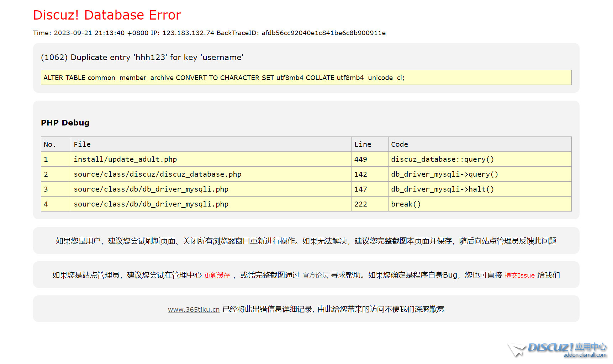This screenshot has height=364, width=613.
Task: Select db_driver_mysqli->query() code cell
Action: click(x=480, y=174)
